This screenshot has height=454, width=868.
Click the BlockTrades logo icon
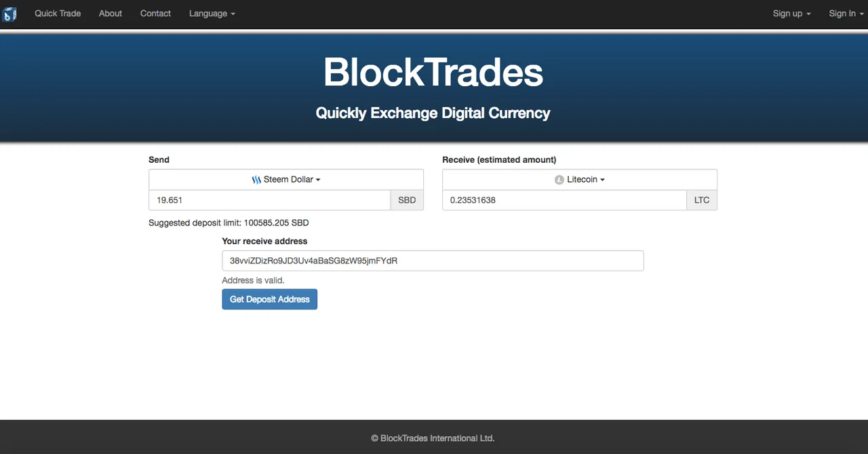tap(9, 14)
